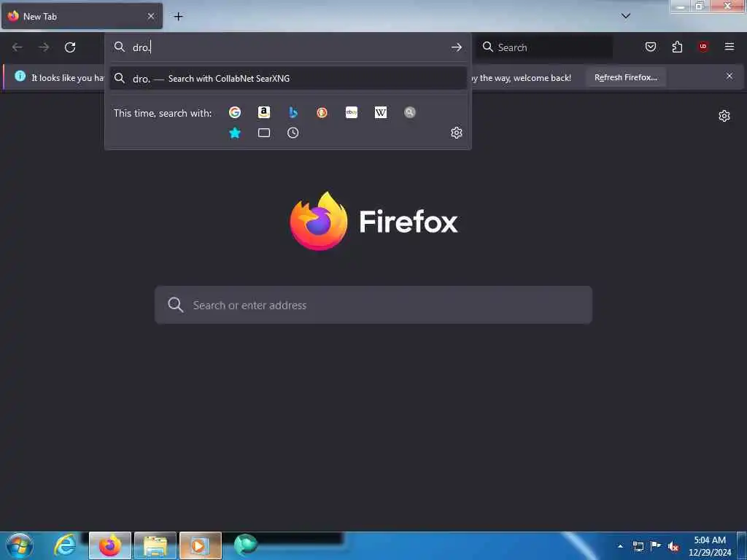Open the network tray icon
This screenshot has width=747, height=560.
638,546
